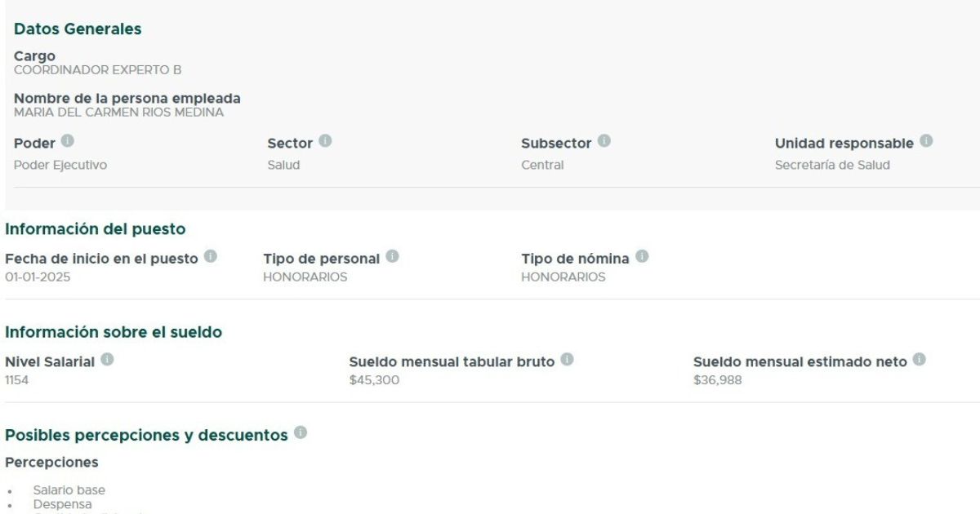Click the gross salary amount $45,300
Image resolution: width=980 pixels, height=514 pixels.
coord(374,380)
